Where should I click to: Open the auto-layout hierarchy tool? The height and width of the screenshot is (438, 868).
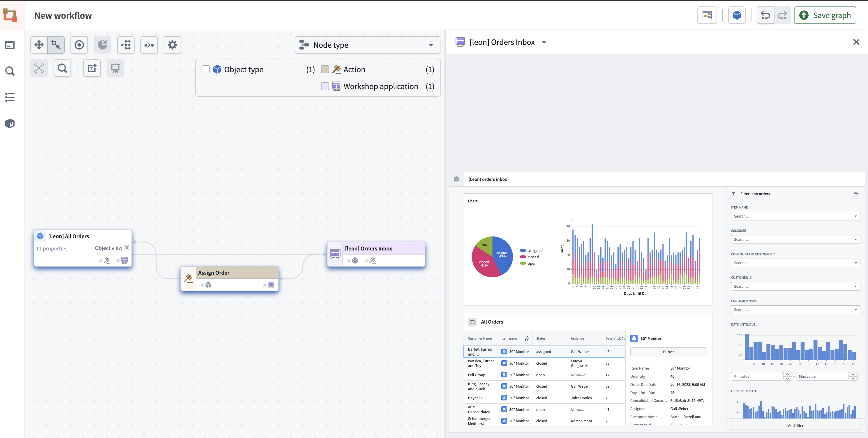[126, 45]
